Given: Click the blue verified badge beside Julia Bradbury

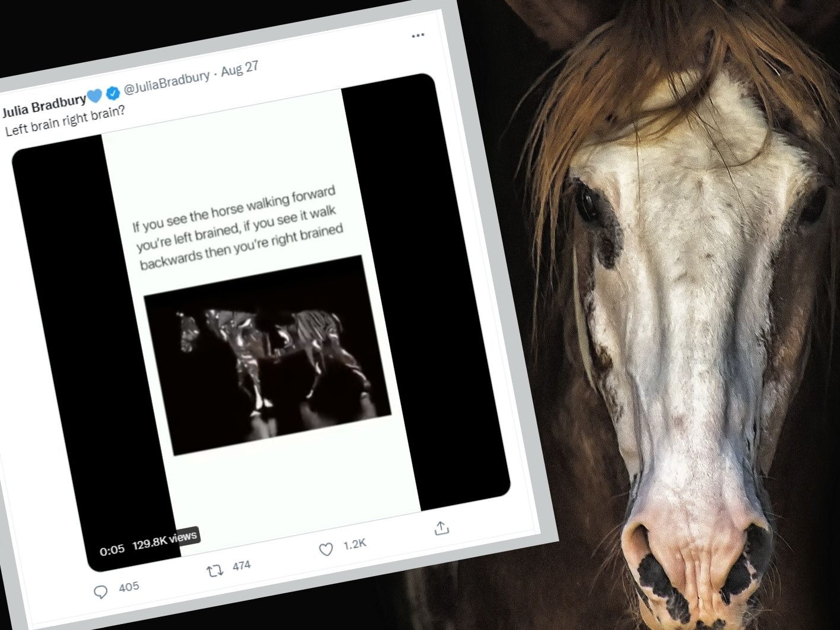Looking at the screenshot, I should coord(113,94).
